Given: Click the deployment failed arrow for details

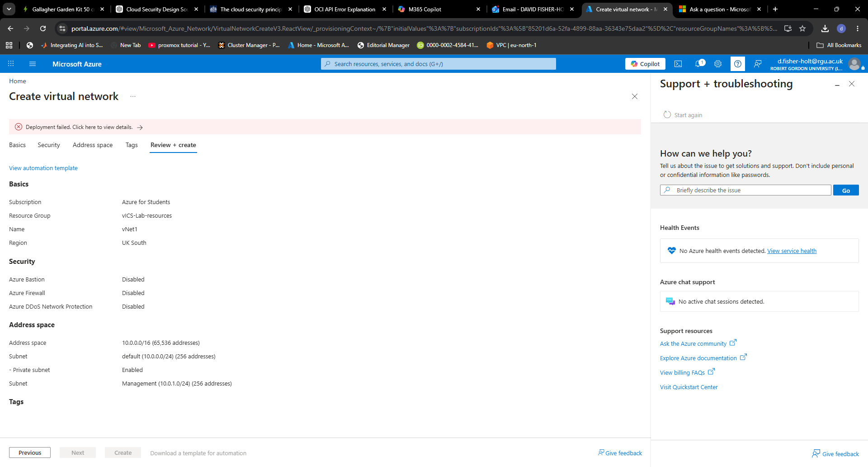Looking at the screenshot, I should [140, 127].
